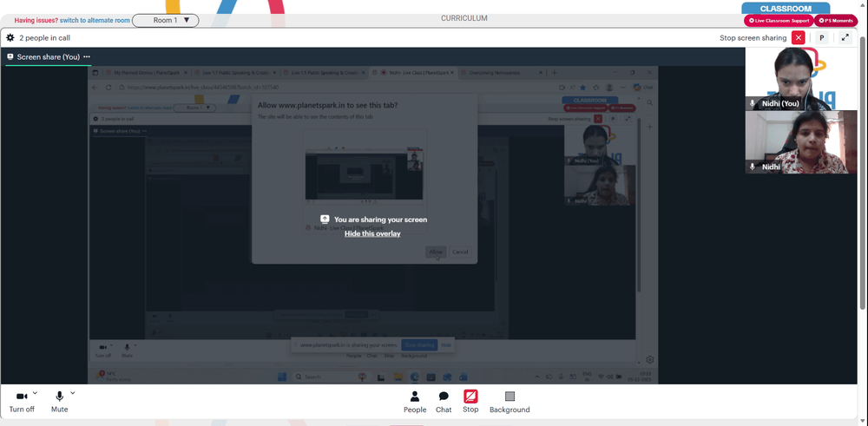
Task: Turn off the camera
Action: [x=22, y=403]
